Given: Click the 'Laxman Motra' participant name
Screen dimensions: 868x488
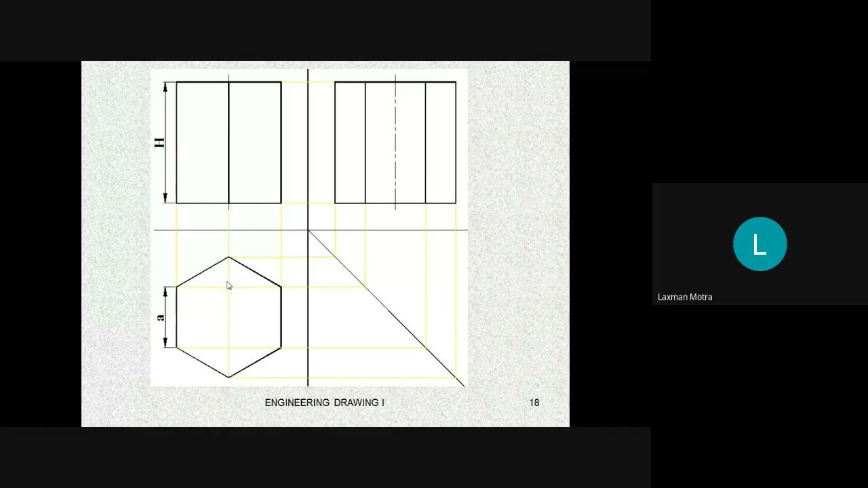Looking at the screenshot, I should (685, 297).
